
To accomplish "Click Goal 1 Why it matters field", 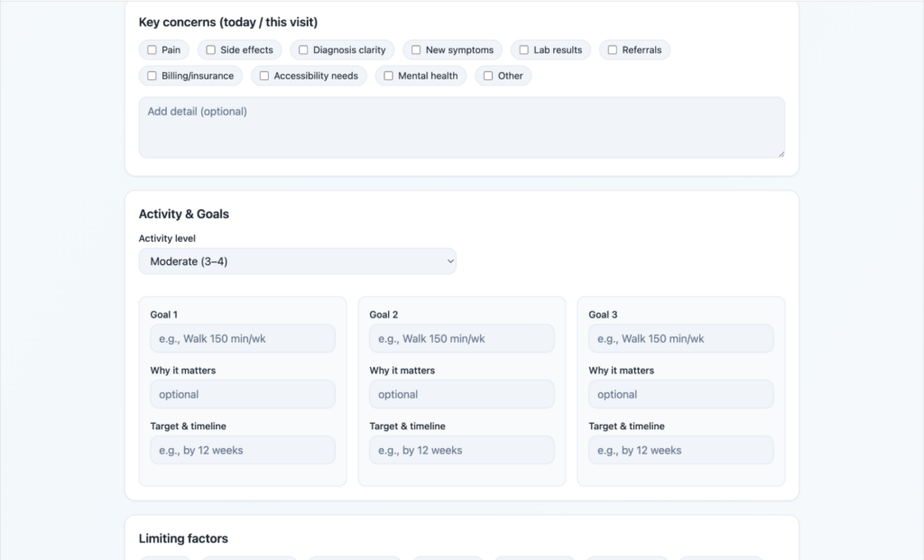I will coord(242,394).
